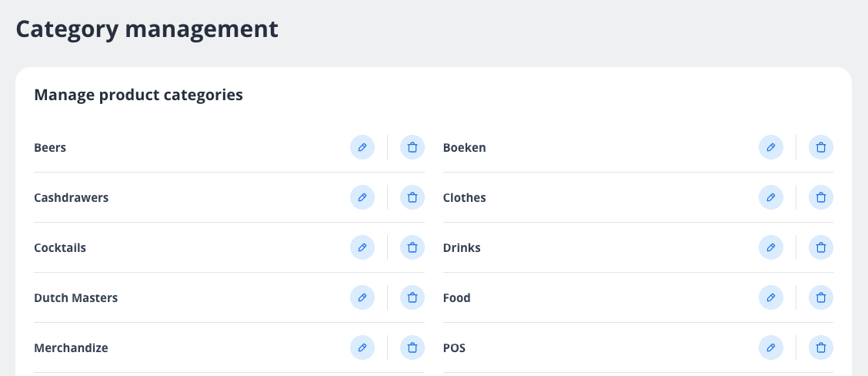868x376 pixels.
Task: Trash the Cocktails category
Action: pyautogui.click(x=412, y=247)
